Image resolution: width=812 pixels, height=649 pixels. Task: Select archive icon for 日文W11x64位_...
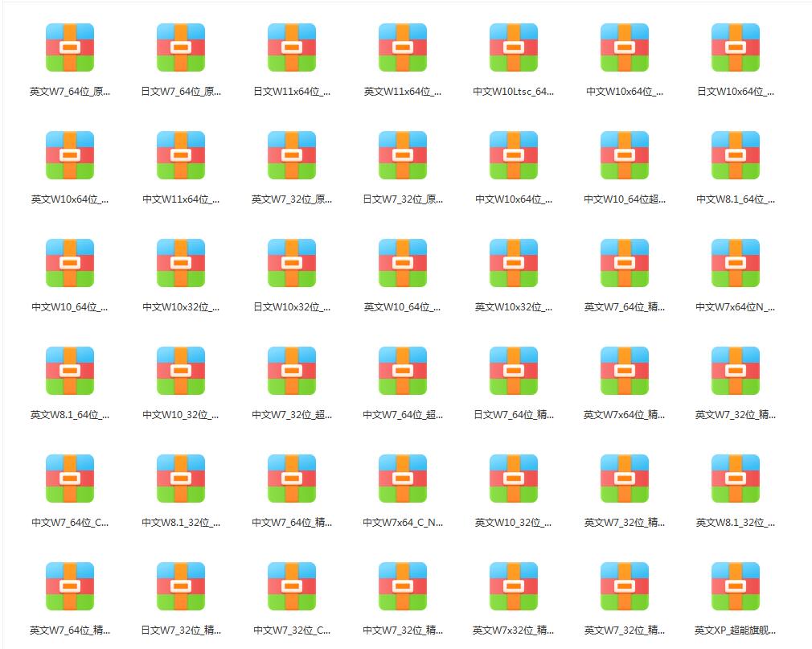pyautogui.click(x=292, y=47)
